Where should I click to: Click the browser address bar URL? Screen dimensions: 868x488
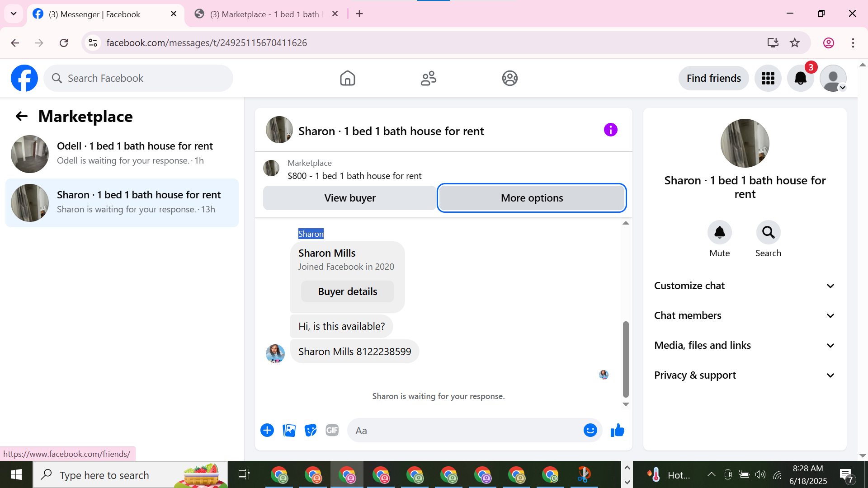[x=207, y=42]
